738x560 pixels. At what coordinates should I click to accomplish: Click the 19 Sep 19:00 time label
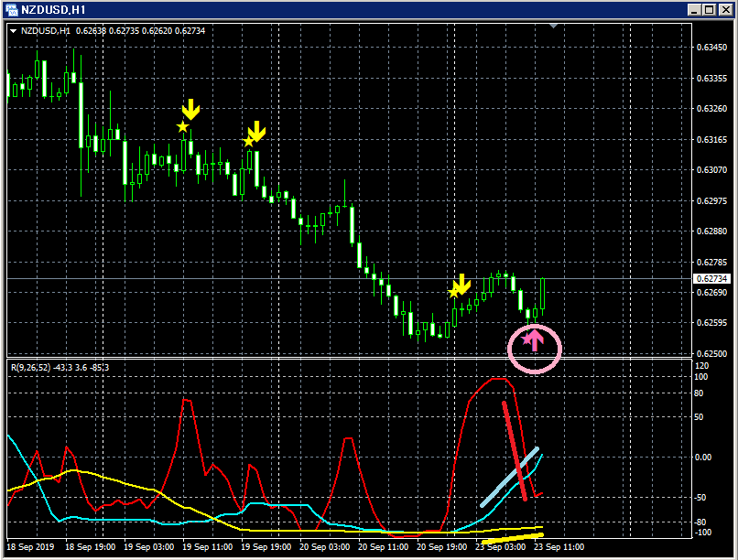tap(266, 547)
